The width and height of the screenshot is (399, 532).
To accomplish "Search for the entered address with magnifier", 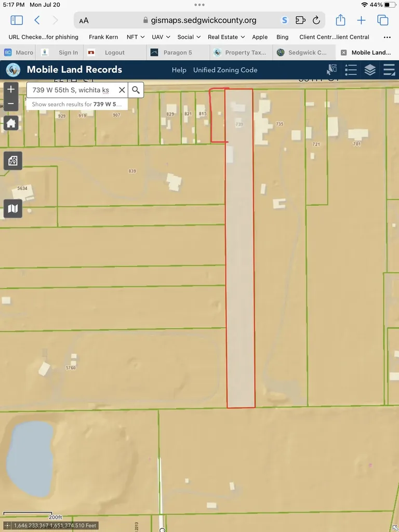I will coord(136,90).
